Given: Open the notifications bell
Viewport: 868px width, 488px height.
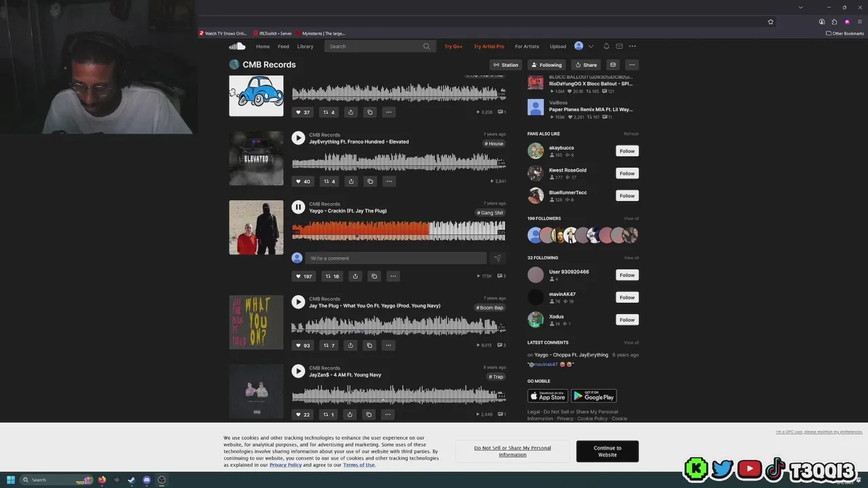Looking at the screenshot, I should tap(606, 46).
